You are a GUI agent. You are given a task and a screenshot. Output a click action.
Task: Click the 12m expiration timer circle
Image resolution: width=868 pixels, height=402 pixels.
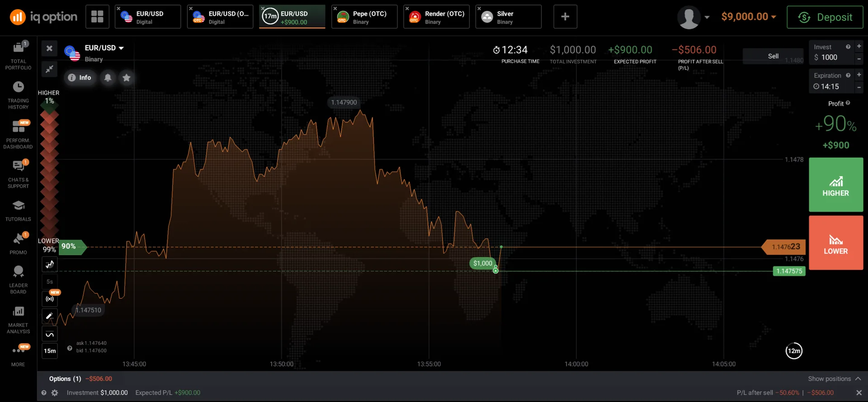pos(794,351)
